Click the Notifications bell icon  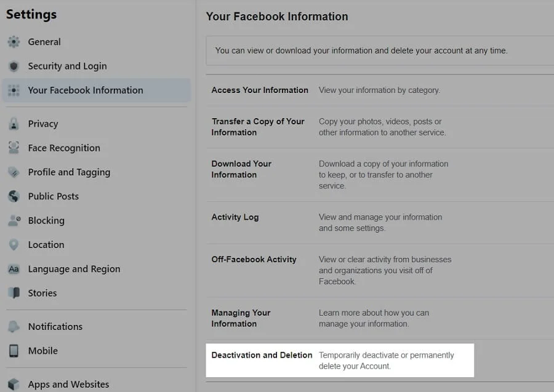pos(14,326)
